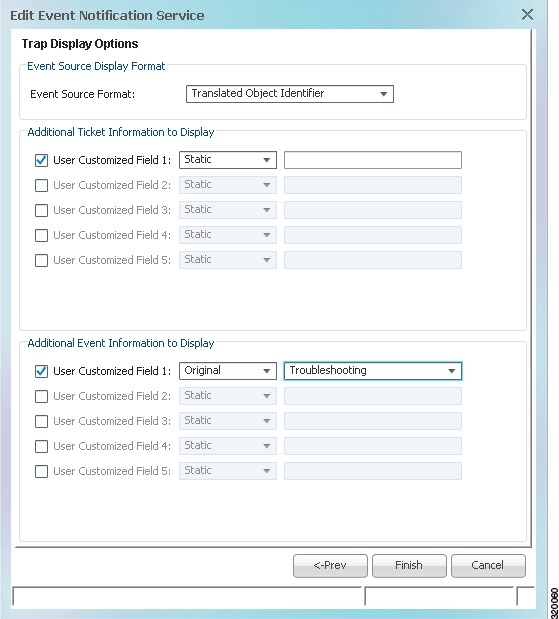Screen dimensions: 559x619
Task: Tick event User Customized Field 4 checkbox
Action: [41, 446]
